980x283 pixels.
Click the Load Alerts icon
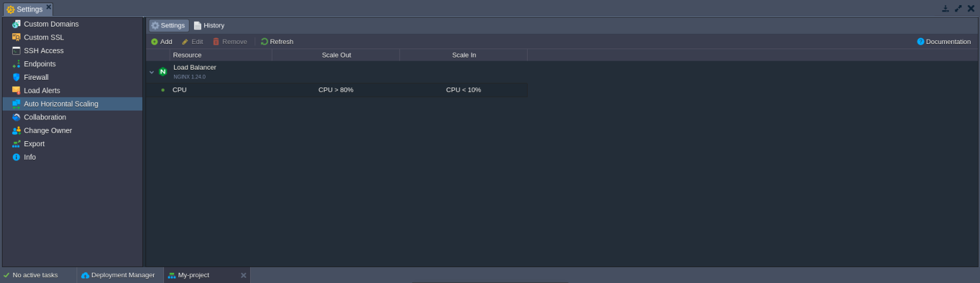pos(16,91)
